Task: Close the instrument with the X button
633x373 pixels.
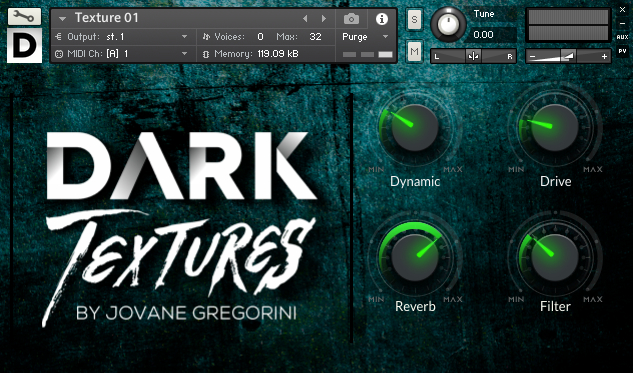Action: (623, 10)
